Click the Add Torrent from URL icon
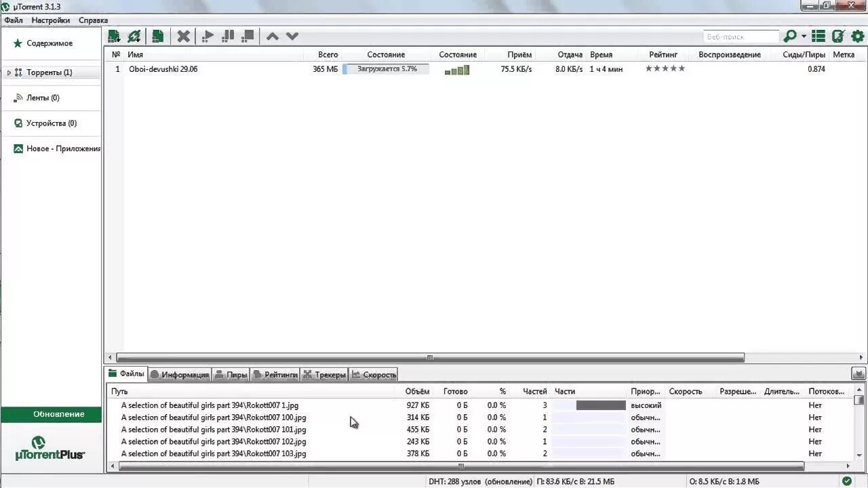Viewport: 868px width, 488px height. (134, 37)
